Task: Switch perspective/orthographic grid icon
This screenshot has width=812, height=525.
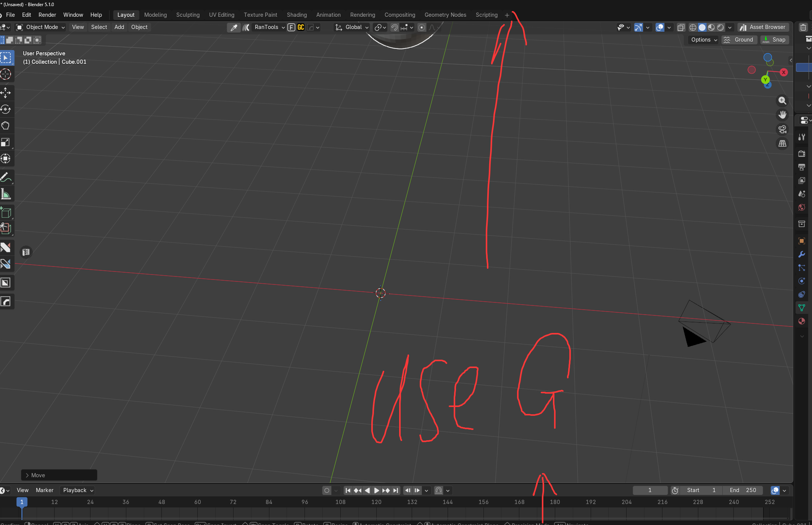Action: (x=782, y=144)
